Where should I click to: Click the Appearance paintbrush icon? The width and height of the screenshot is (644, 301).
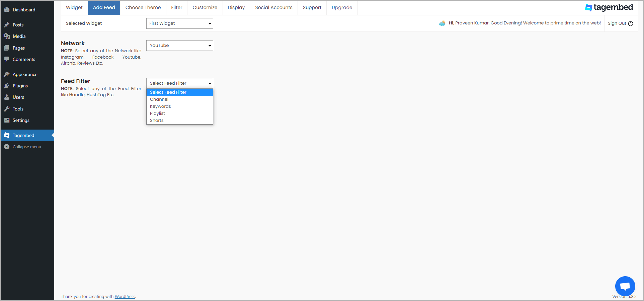pyautogui.click(x=7, y=74)
